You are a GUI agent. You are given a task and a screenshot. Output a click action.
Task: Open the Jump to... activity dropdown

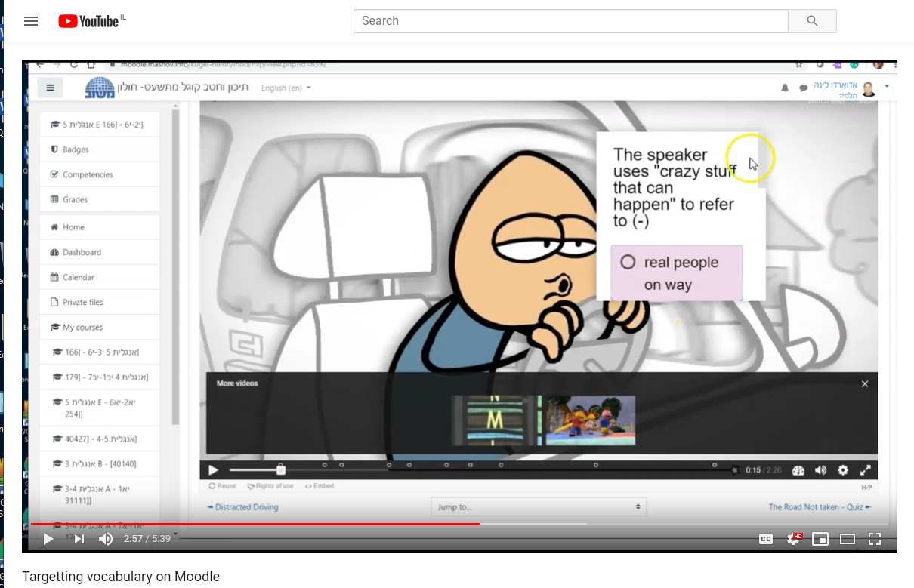(x=539, y=507)
